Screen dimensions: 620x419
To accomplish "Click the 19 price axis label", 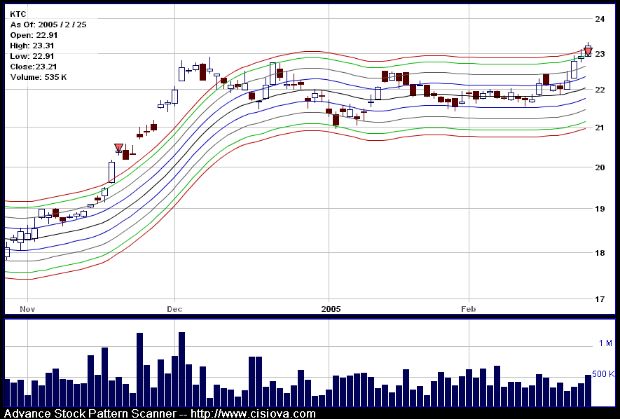I will [600, 209].
